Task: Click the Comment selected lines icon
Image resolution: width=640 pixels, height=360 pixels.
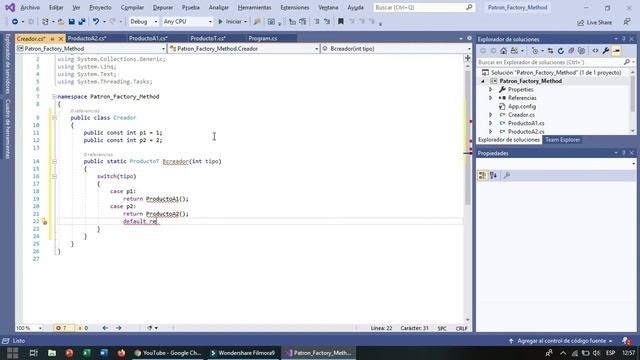Action: (317, 22)
